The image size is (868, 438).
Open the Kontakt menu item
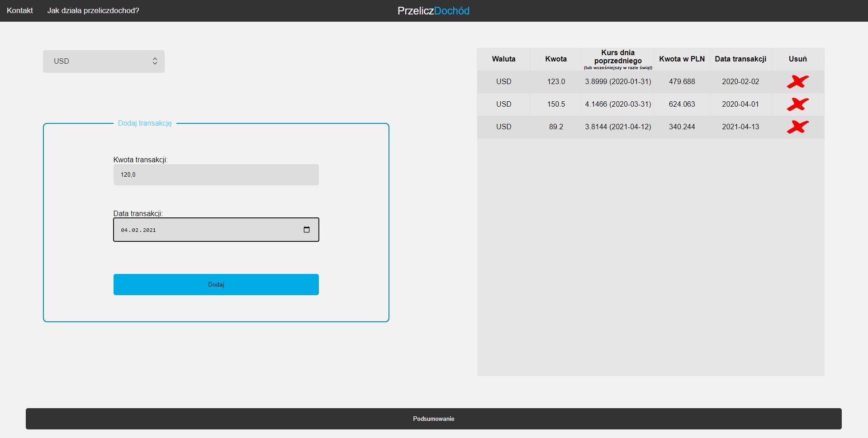coord(19,10)
